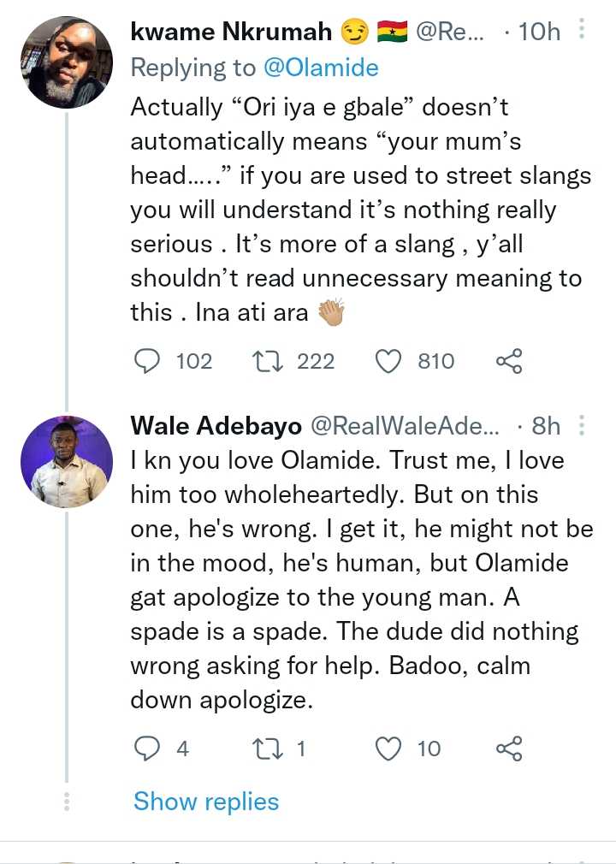Share Wale Adebayo's tweet
This screenshot has height=864, width=616.
509,749
